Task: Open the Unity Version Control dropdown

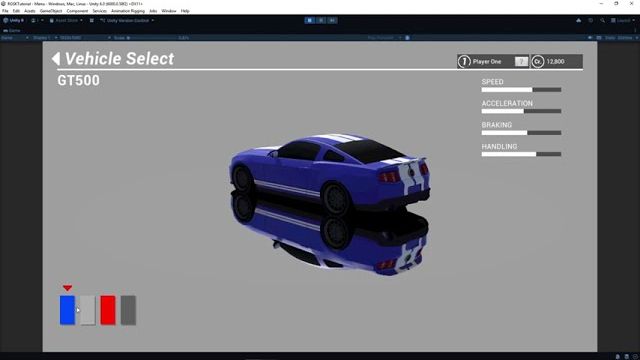Action: (x=127, y=20)
